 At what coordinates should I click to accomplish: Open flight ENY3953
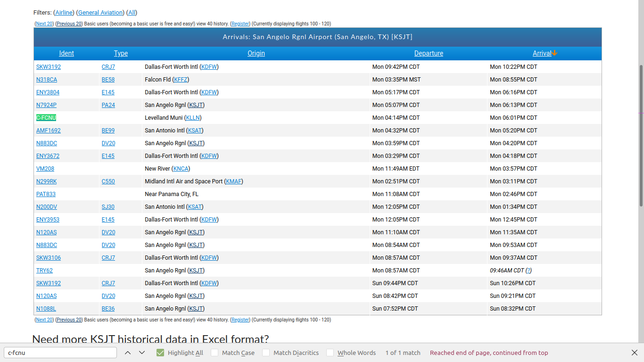tap(48, 220)
